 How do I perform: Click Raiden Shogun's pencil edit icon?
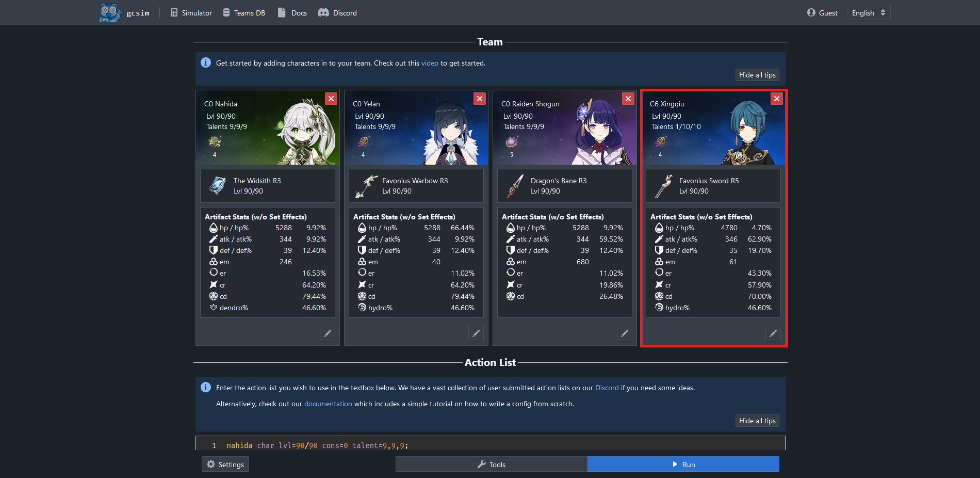click(x=625, y=333)
